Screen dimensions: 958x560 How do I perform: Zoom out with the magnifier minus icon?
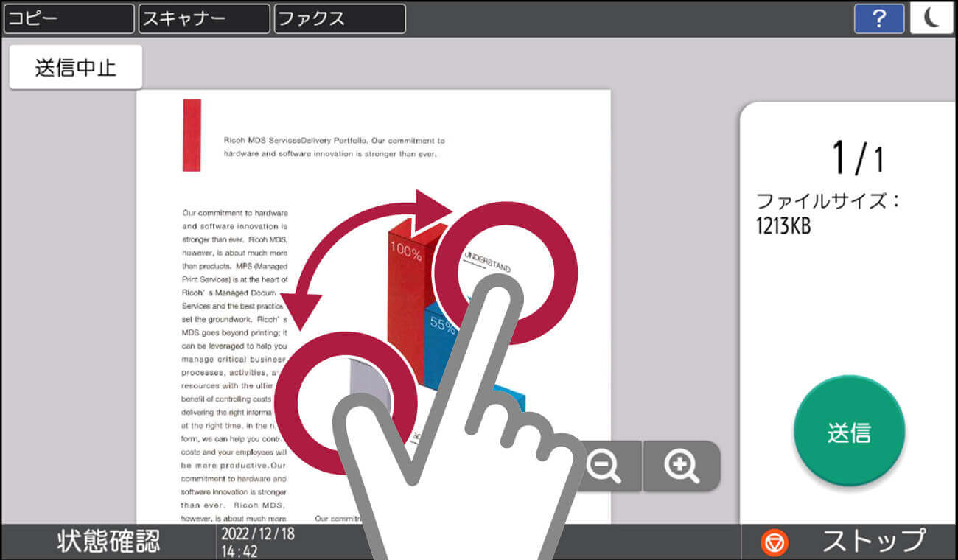[x=606, y=465]
